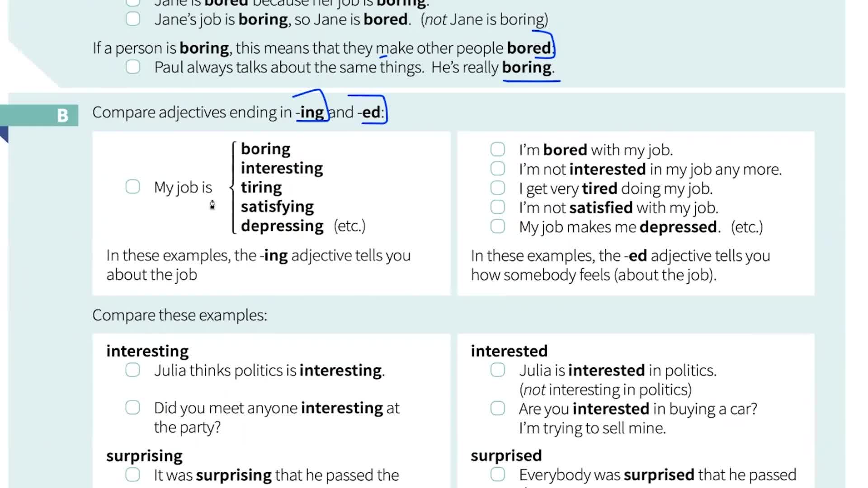Tick 'Julia thinks politics is interesting' checkbox
This screenshot has width=868, height=488.
point(132,370)
